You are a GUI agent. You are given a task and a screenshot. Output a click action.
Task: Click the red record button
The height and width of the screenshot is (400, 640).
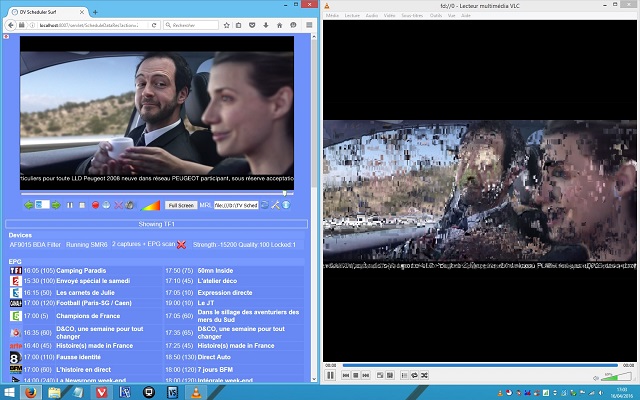(x=93, y=205)
